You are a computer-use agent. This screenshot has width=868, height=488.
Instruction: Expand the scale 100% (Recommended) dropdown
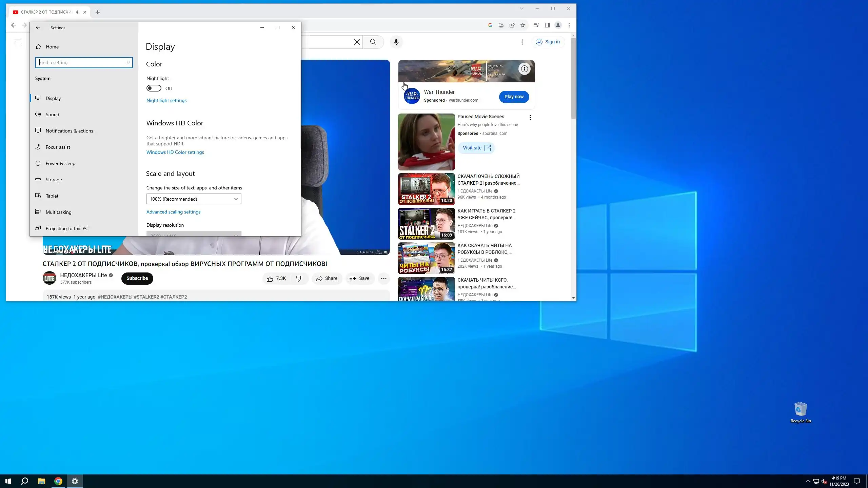(x=194, y=199)
